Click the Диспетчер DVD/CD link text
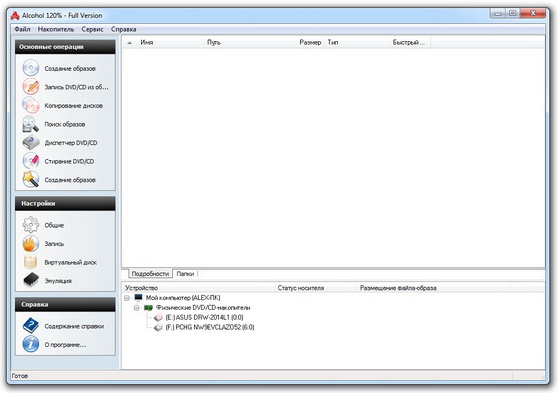Screen dimensions: 560x393 click(x=71, y=143)
